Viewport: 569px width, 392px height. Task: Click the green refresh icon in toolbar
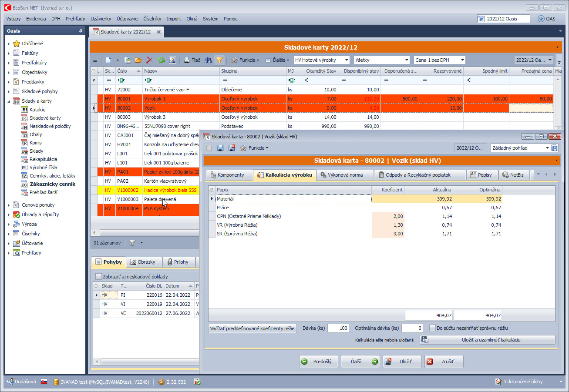(x=161, y=60)
